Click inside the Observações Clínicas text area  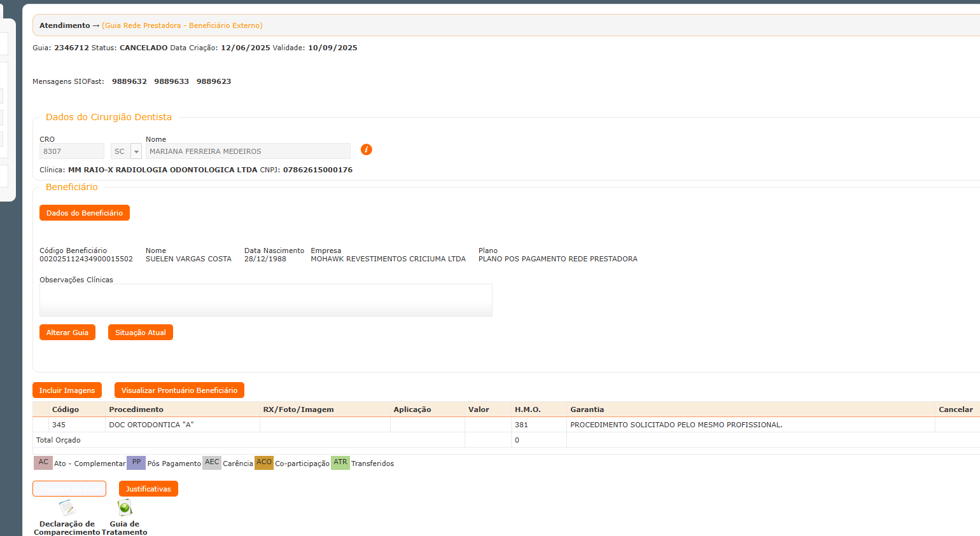coord(265,300)
